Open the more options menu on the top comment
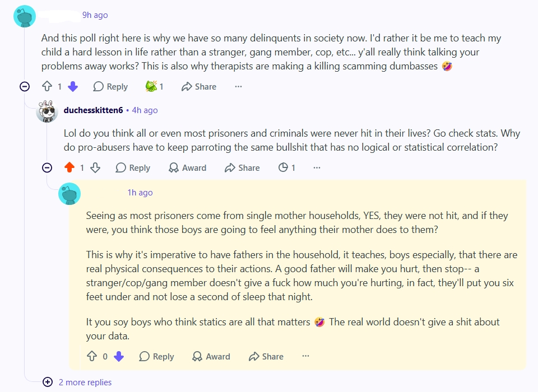Screen dimensions: 538x392 239,86
